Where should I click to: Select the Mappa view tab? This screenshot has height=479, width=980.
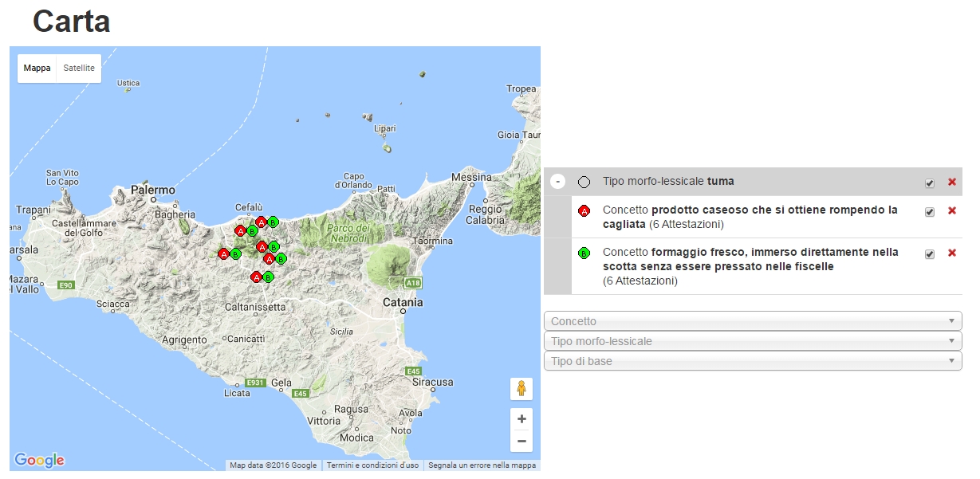pyautogui.click(x=37, y=69)
